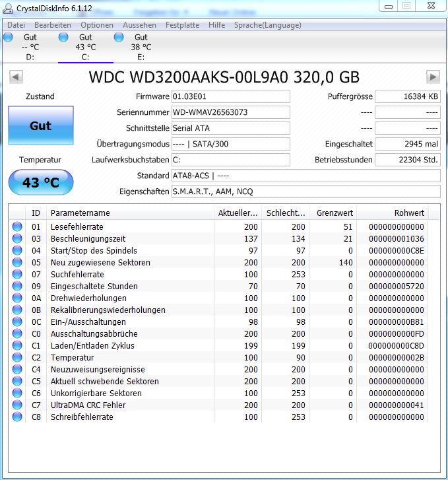The height and width of the screenshot is (480, 448).
Task: Click blue status orb for drive E:
Action: click(x=119, y=37)
